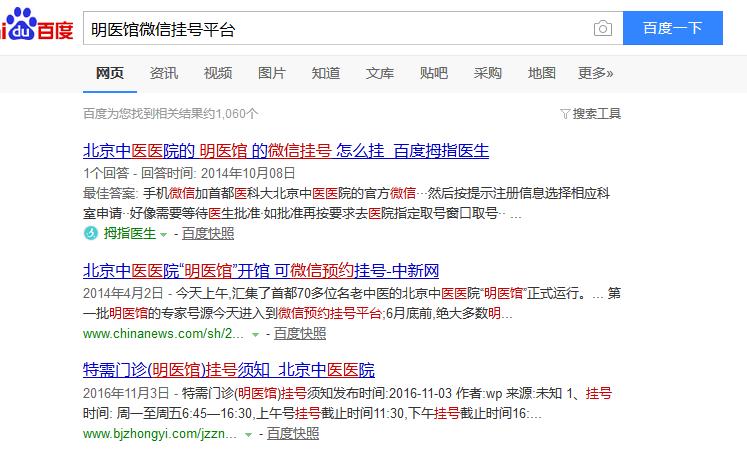Open result 北京中医医院"明医馆"开馆 可微信预约挂号-中新网
The height and width of the screenshot is (456, 747).
[x=261, y=271]
